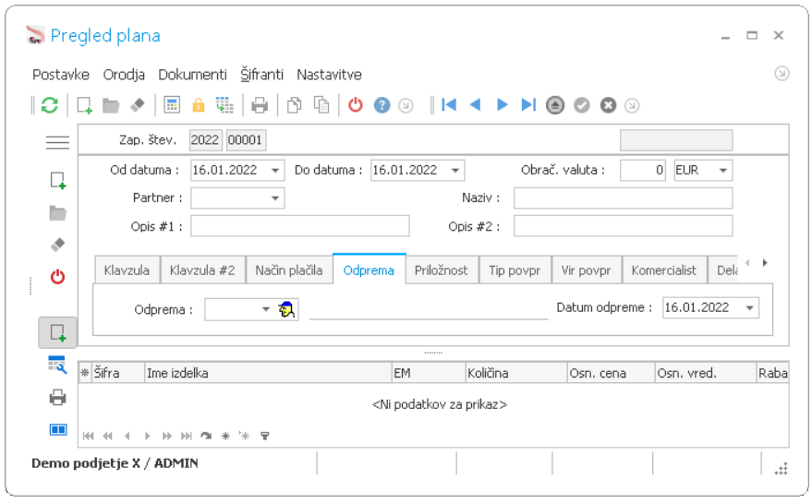The width and height of the screenshot is (812, 504).
Task: Click the orange padlock lock icon
Action: coord(199,105)
